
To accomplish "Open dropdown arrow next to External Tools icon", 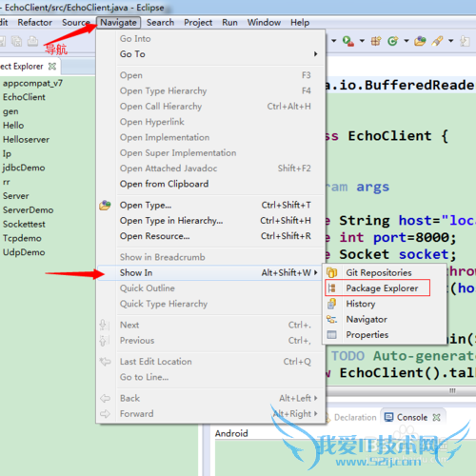I will click(362, 41).
